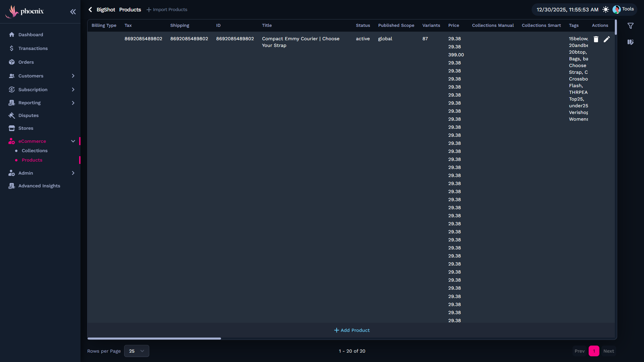The width and height of the screenshot is (644, 362).
Task: Click the Phoenix logo
Action: 24,11
